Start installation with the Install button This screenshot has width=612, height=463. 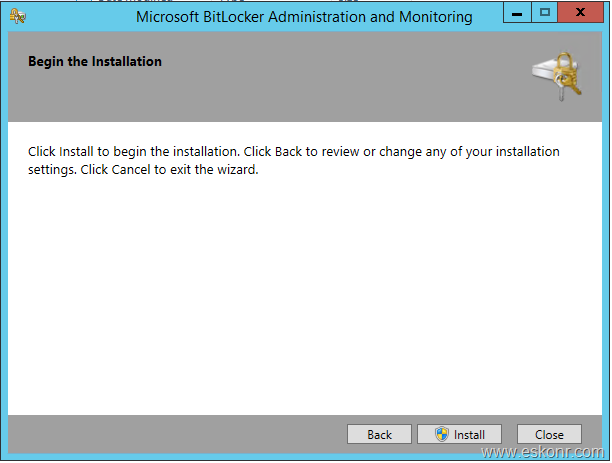[460, 435]
